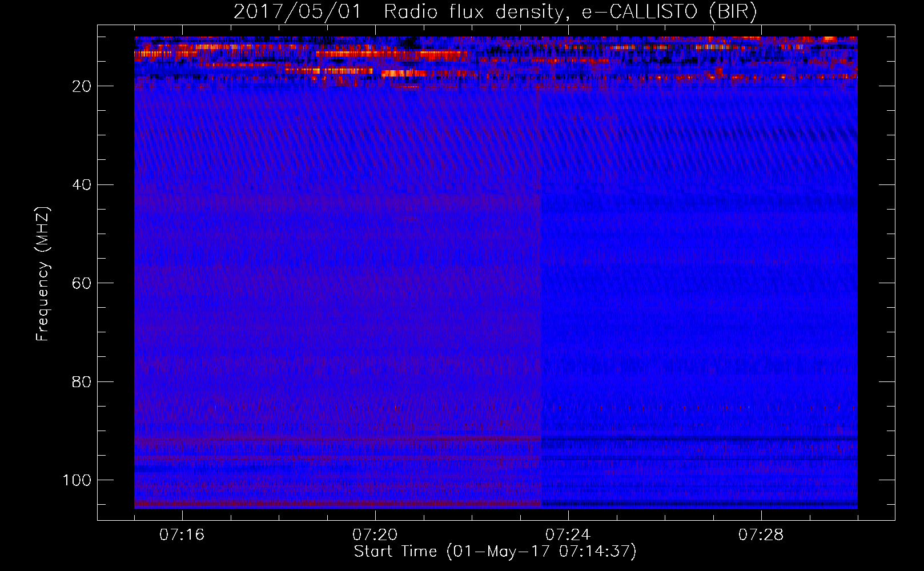Image resolution: width=924 pixels, height=571 pixels.
Task: Click the plot title "2017/05/01 Radio flux density, e-CALLISTO (BIR)"
Action: (495, 12)
